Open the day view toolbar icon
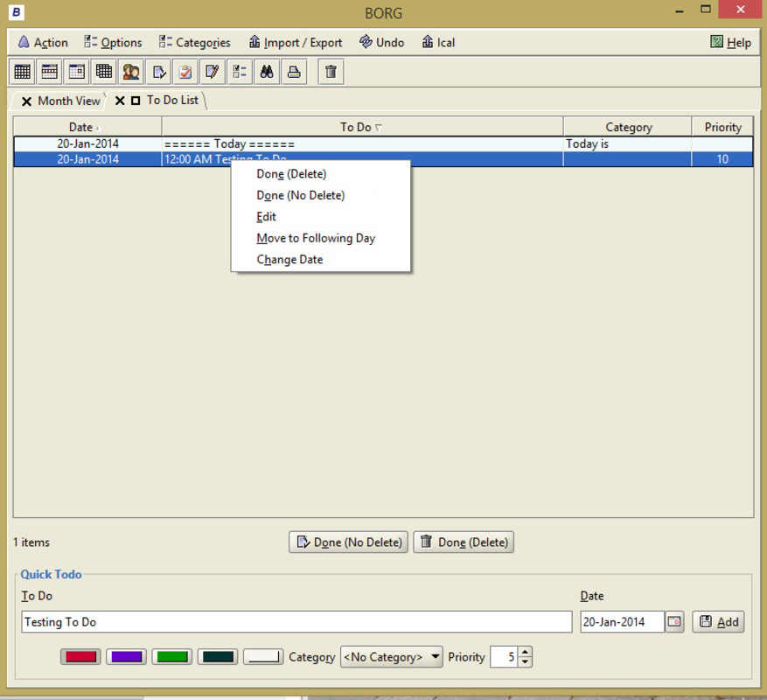This screenshot has width=767, height=700. click(77, 72)
